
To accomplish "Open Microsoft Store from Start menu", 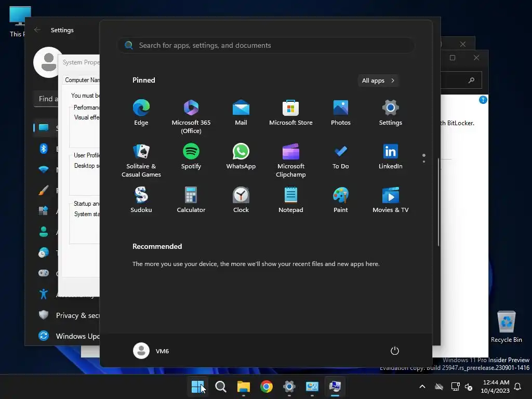I will pyautogui.click(x=291, y=113).
